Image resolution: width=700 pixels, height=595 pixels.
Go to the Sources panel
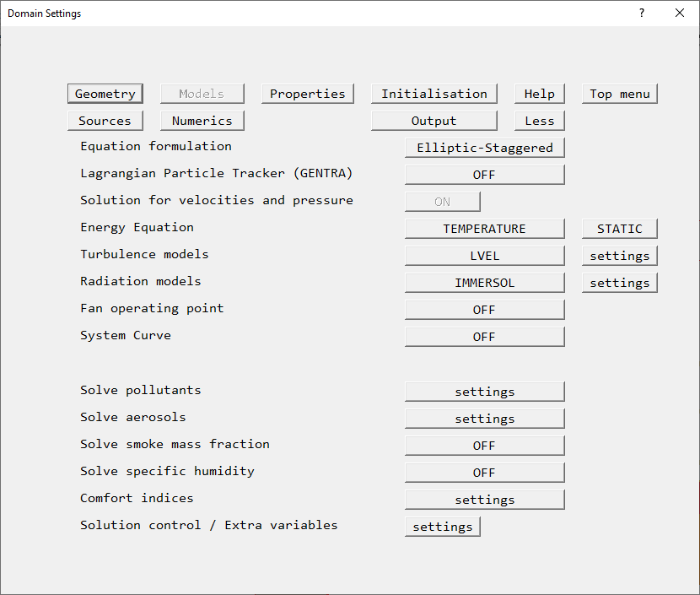coord(105,121)
